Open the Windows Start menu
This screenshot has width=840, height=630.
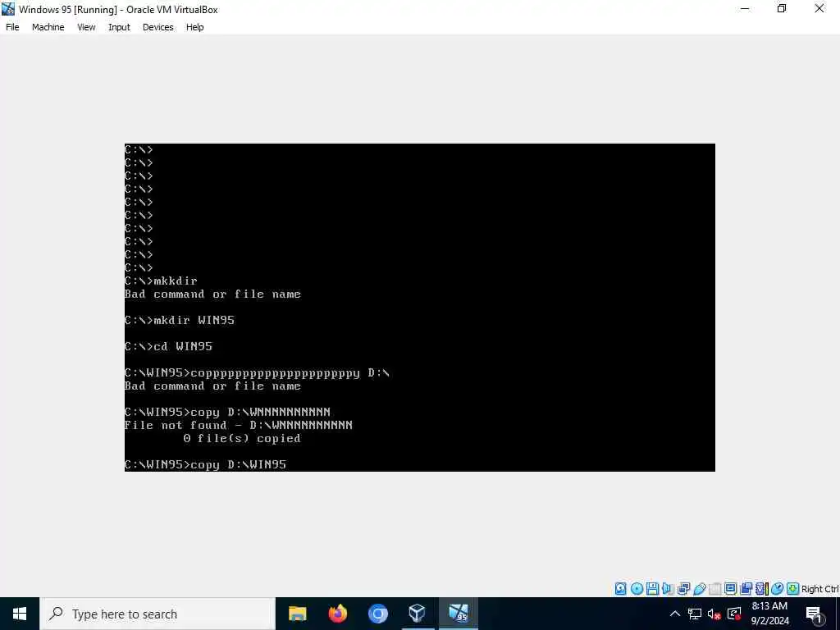pos(20,614)
